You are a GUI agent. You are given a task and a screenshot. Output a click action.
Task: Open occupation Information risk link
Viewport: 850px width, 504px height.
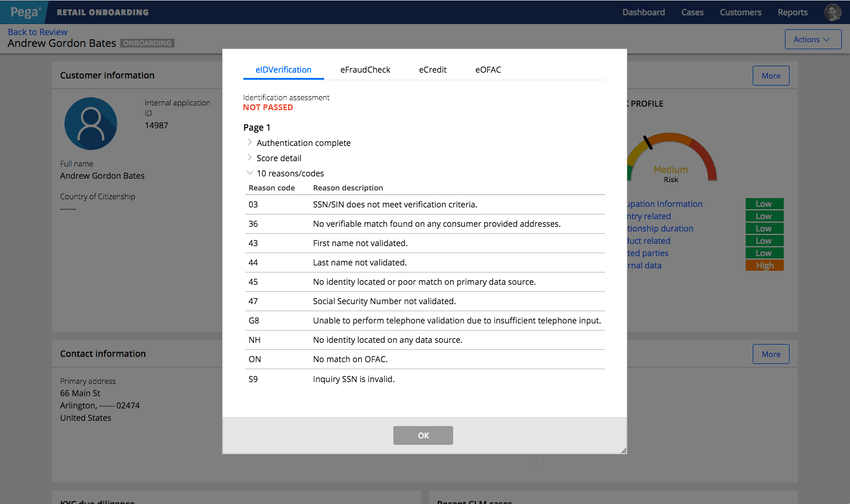coord(665,204)
